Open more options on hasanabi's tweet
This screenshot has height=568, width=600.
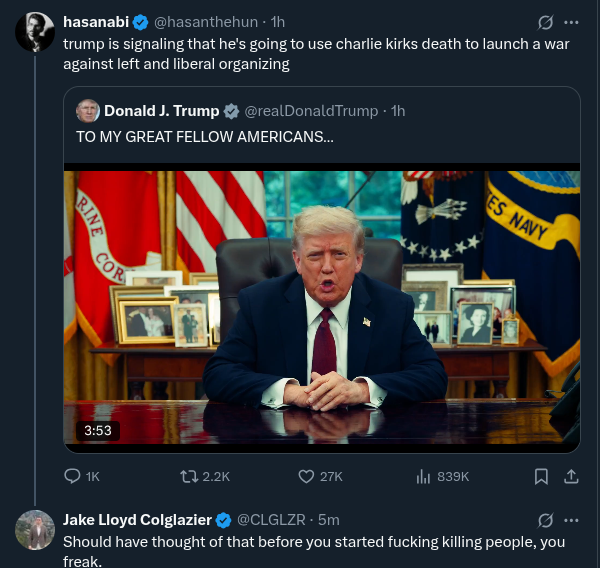tap(571, 22)
